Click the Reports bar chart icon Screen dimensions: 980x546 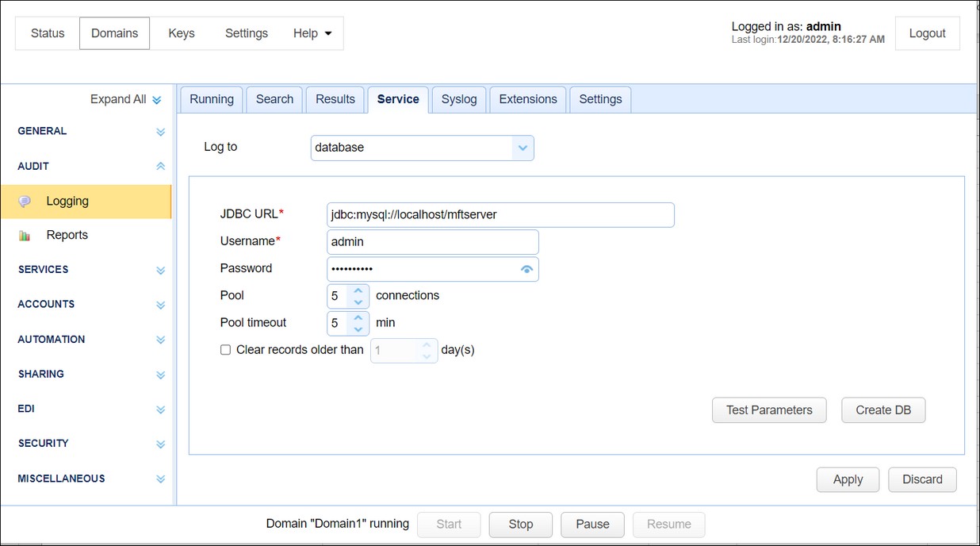tap(25, 236)
